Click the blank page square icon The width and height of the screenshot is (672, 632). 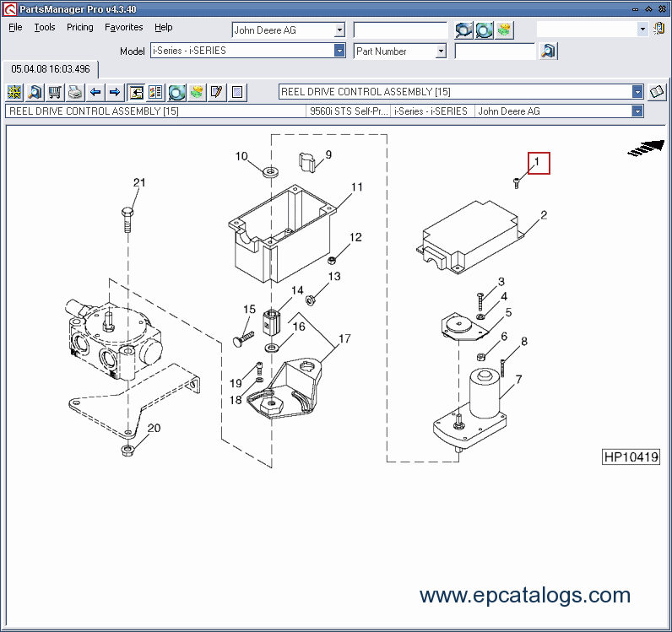(237, 92)
